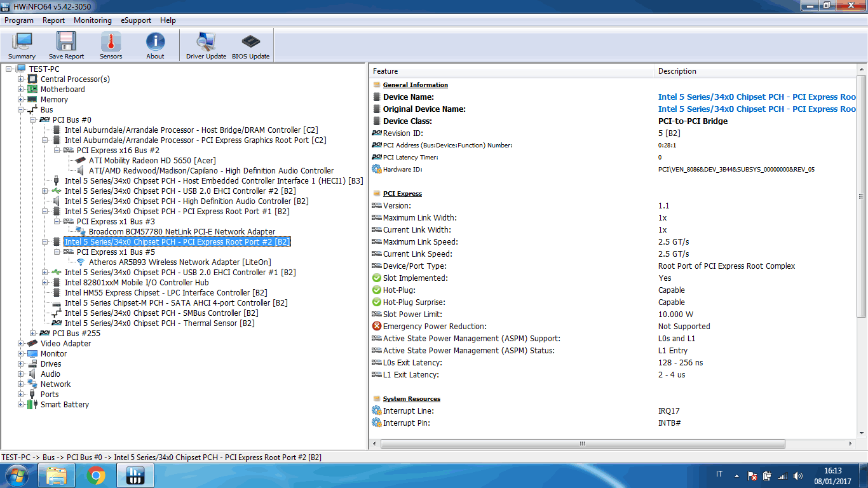868x488 pixels.
Task: Open the Monitoring menu
Action: (x=92, y=20)
